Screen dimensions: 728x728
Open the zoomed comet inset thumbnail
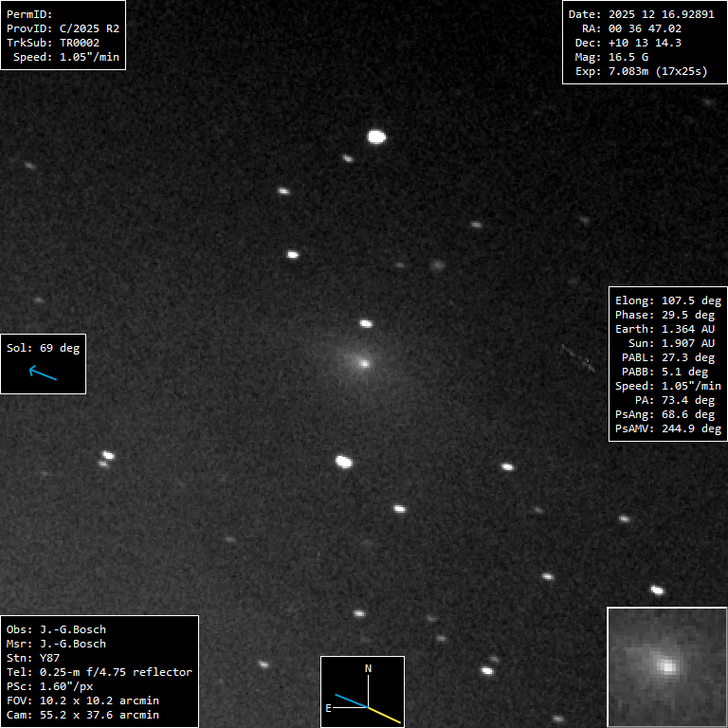(666, 666)
